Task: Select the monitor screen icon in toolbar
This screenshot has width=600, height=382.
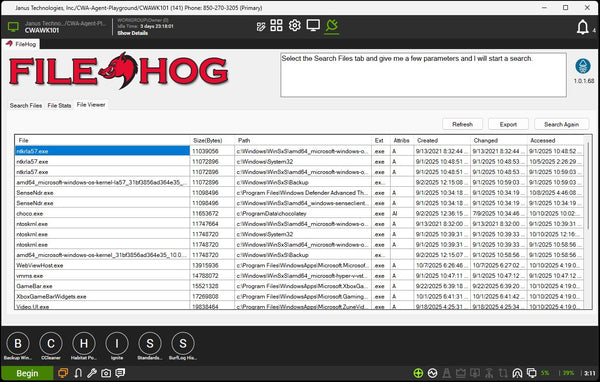Action: click(x=313, y=26)
